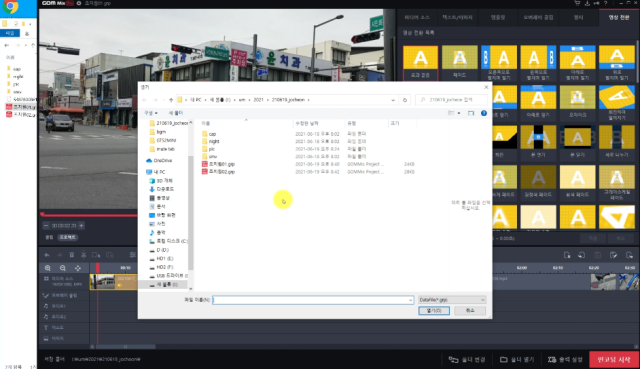Open the DataFile(*.grp) file type dropdown
Screen dimensions: 640x369
[x=452, y=300]
